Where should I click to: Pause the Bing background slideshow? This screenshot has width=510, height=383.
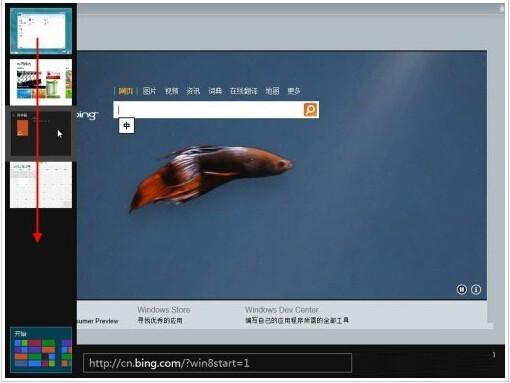click(462, 289)
